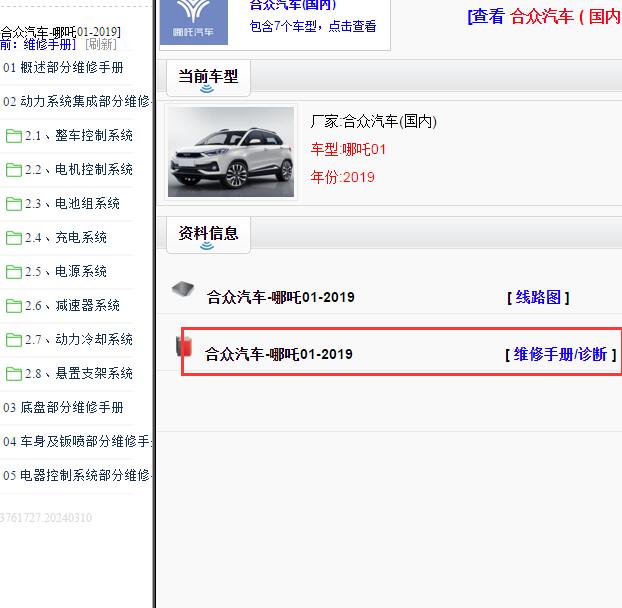Open the 线路图 link

[538, 297]
